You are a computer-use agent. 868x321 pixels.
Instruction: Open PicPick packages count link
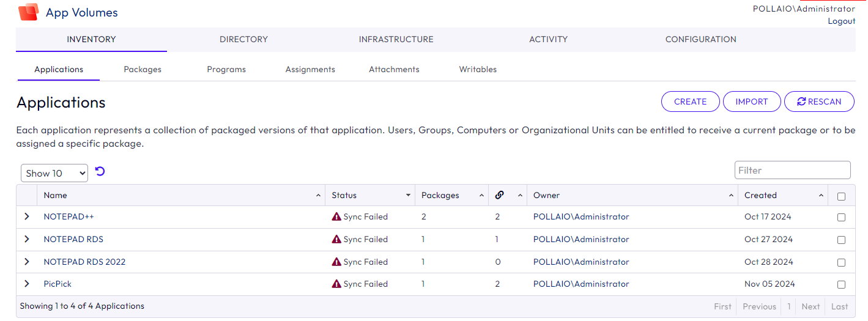(423, 284)
